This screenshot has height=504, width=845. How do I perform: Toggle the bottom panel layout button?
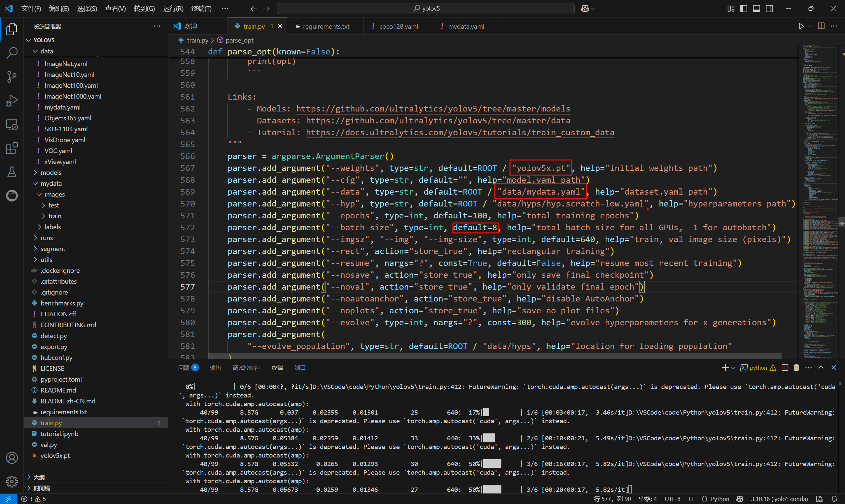(x=756, y=9)
